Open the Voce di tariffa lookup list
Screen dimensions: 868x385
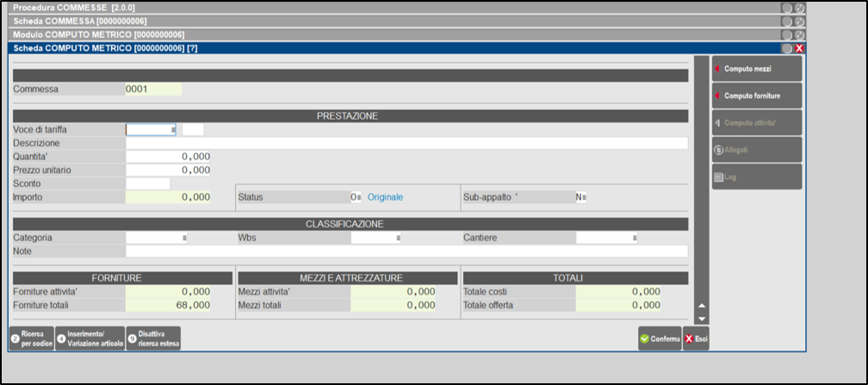pos(173,130)
